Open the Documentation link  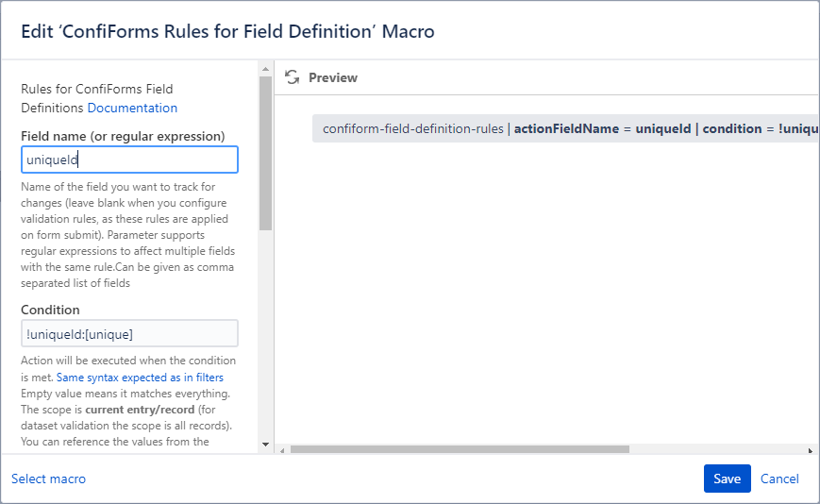tap(132, 108)
